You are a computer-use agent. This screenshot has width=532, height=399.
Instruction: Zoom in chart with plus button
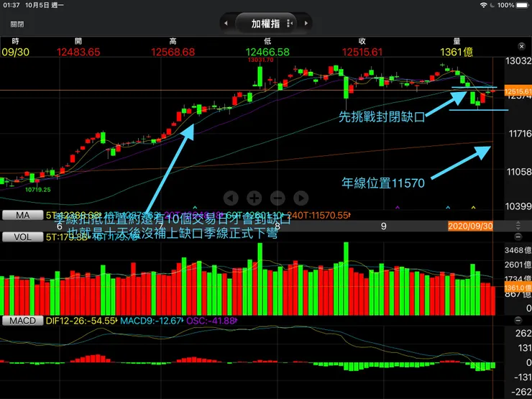pyautogui.click(x=254, y=198)
